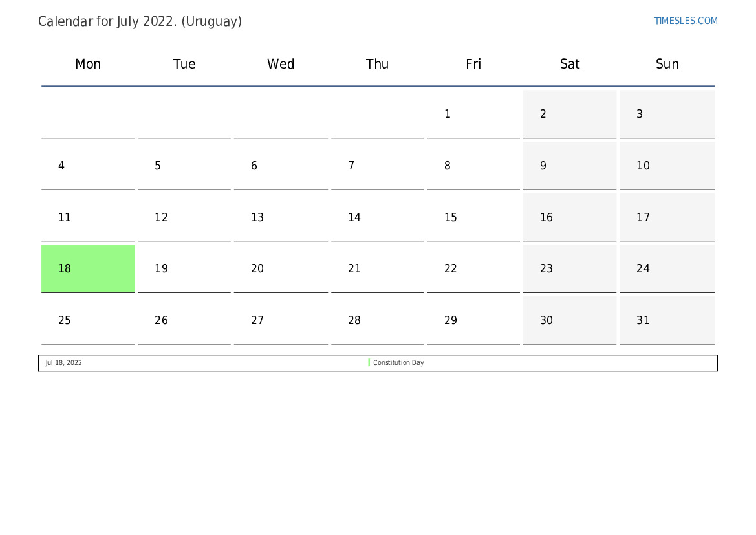
Task: Click the green marker beside Constitution Day
Action: click(369, 362)
